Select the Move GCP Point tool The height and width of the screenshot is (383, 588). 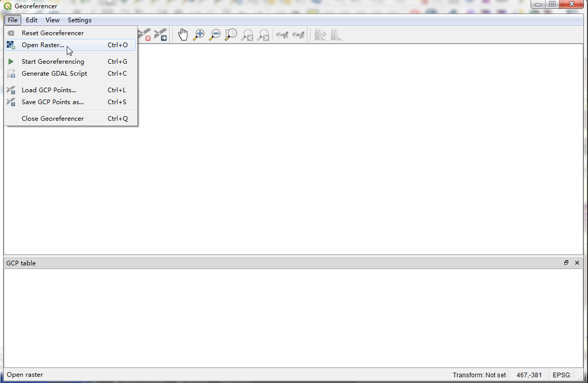click(x=160, y=35)
